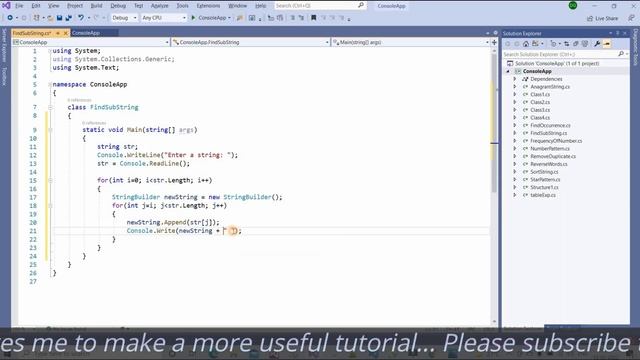Collapse the Main method at line 9
Screen dimensions: 640x360
50,130
